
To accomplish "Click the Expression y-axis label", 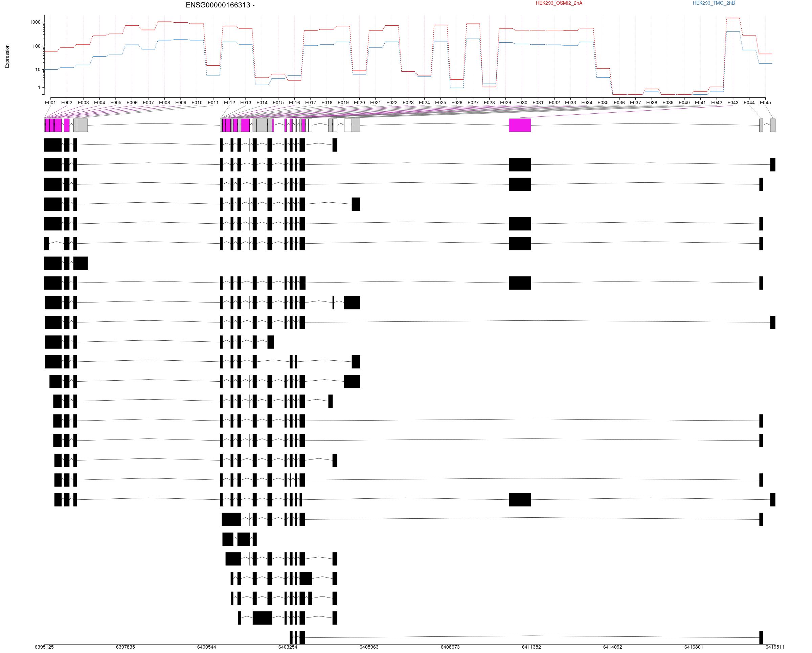I will pyautogui.click(x=7, y=56).
